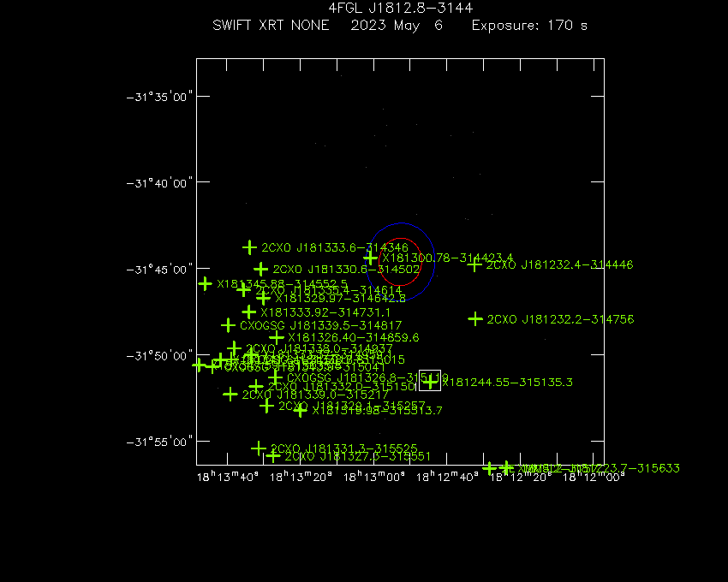Click source label X181300.78-314423.4
728x582 pixels.
[448, 258]
